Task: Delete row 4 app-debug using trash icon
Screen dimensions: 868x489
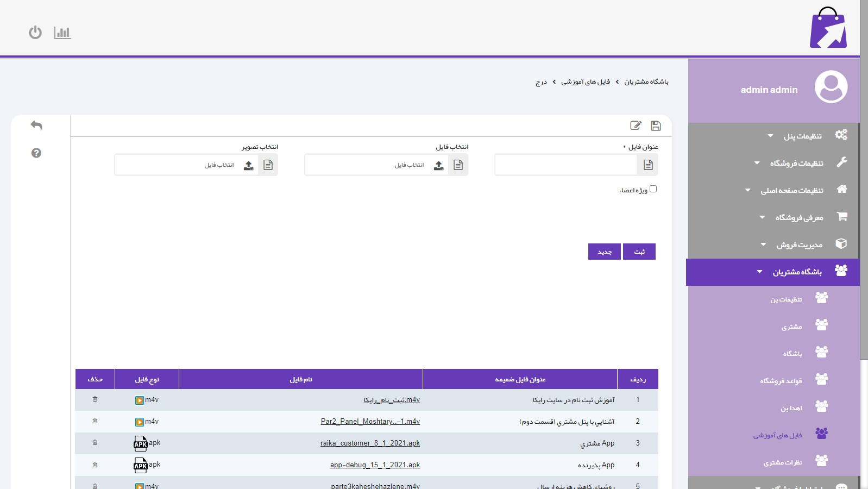Action: click(x=95, y=465)
